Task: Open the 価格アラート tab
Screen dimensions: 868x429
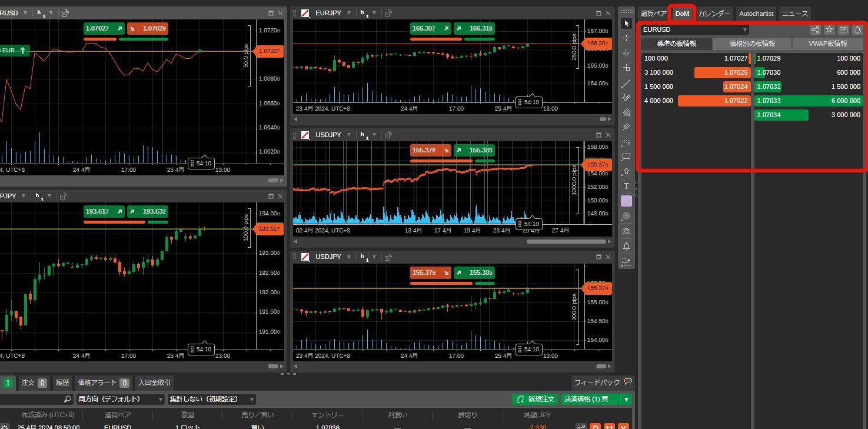Action: (103, 383)
